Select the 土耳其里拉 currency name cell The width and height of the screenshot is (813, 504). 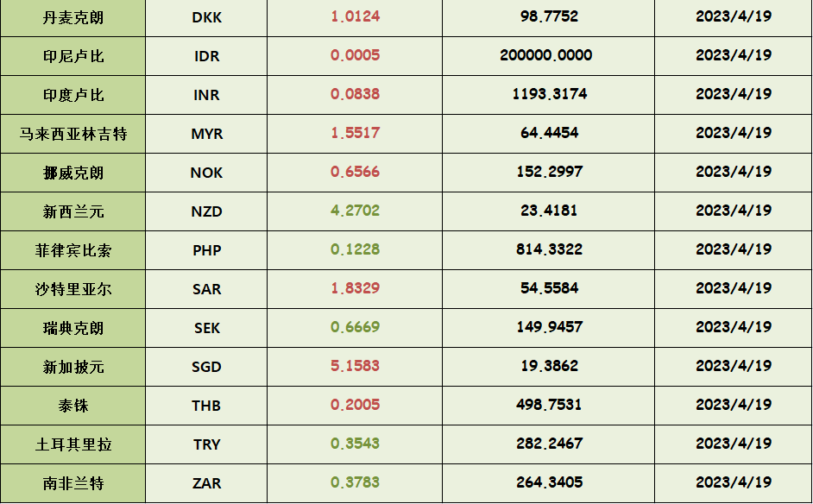pyautogui.click(x=73, y=444)
